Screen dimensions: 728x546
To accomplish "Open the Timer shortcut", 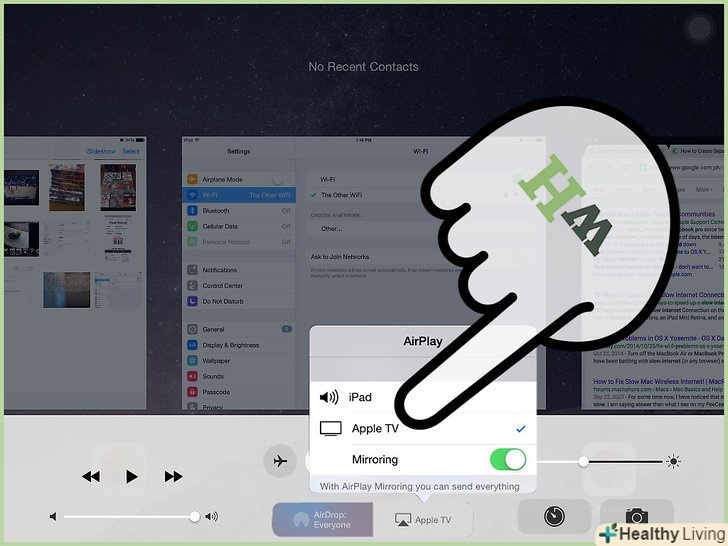I will click(554, 516).
